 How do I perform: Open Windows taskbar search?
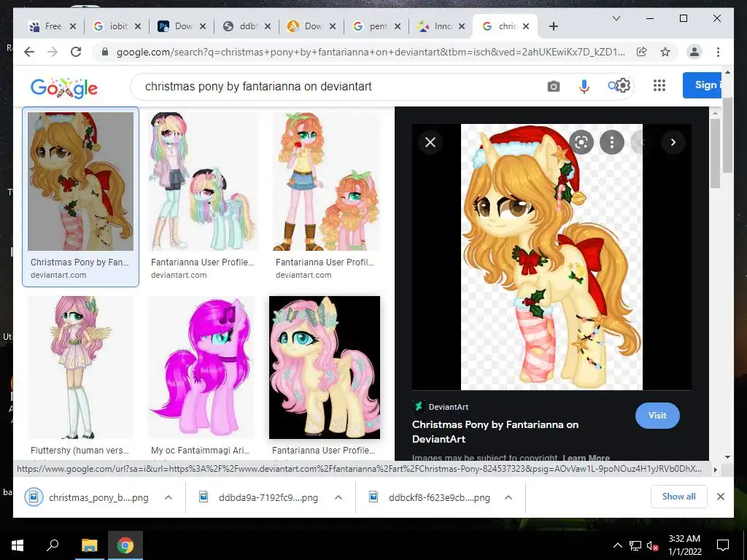[53, 545]
